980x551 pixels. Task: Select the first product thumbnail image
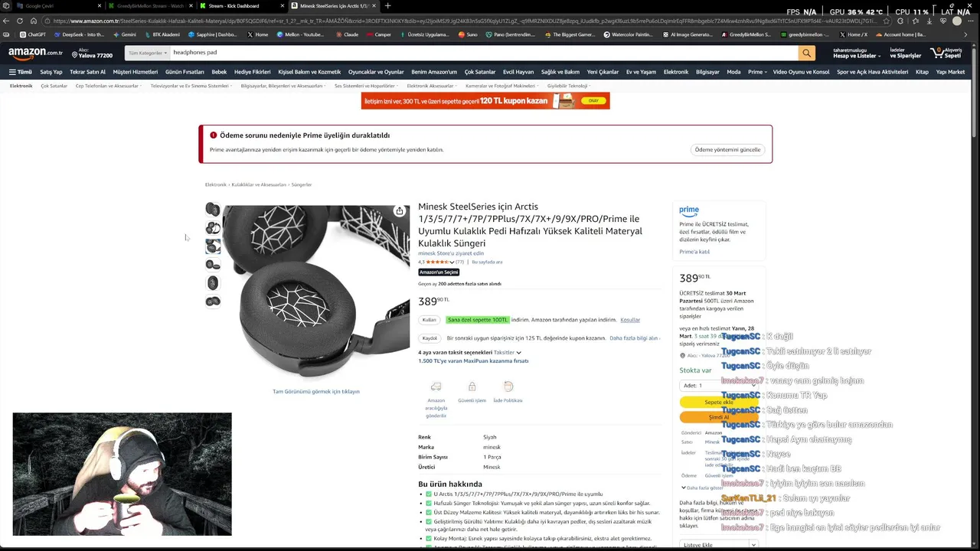213,210
